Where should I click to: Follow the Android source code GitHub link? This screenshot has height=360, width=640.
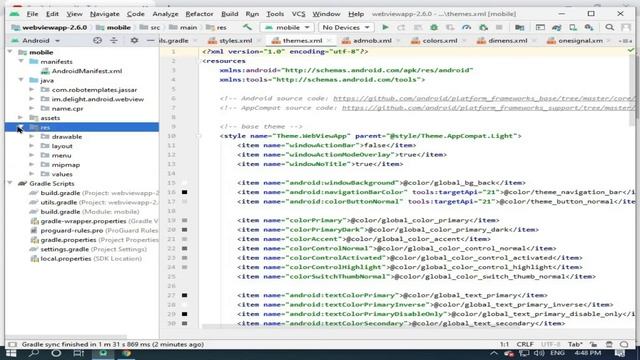tap(484, 99)
